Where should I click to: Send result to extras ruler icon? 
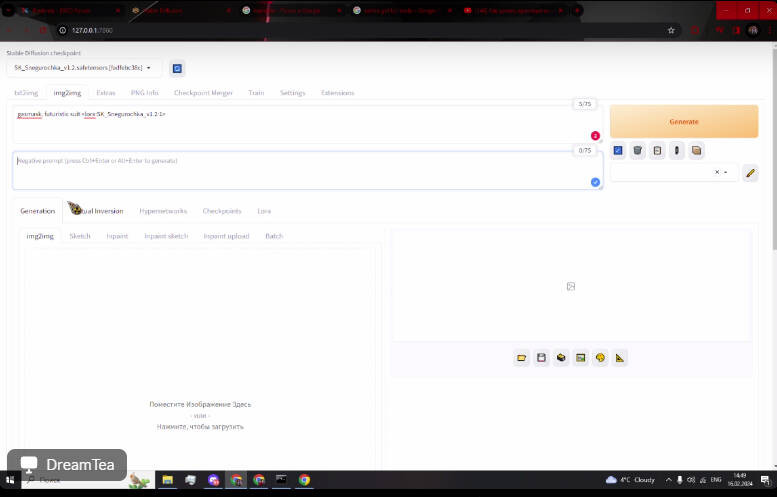click(x=620, y=358)
